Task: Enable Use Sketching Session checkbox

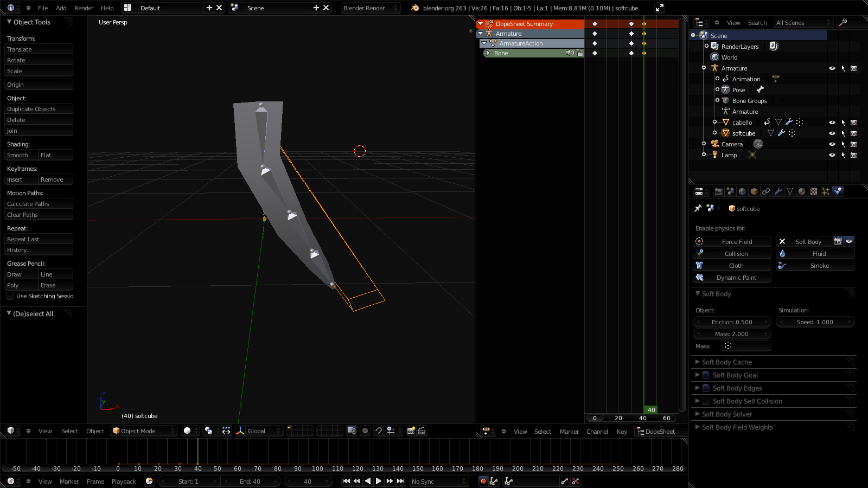Action: coord(10,296)
